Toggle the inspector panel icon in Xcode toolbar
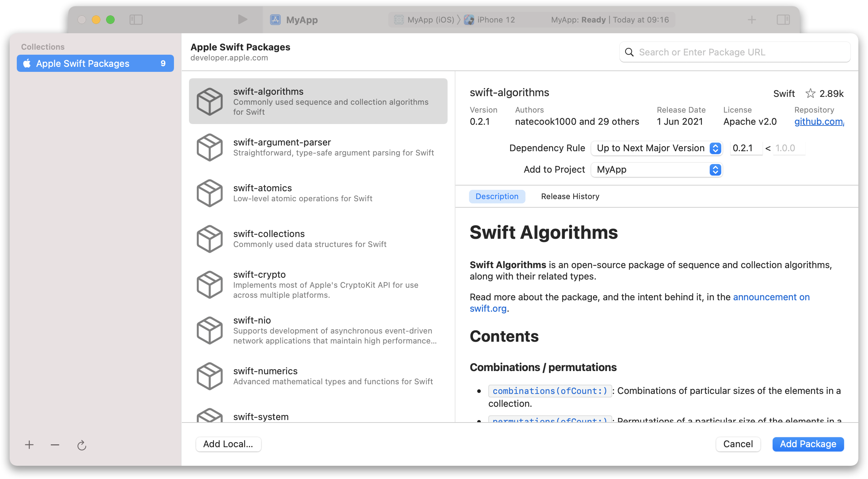The width and height of the screenshot is (868, 479). pos(783,20)
